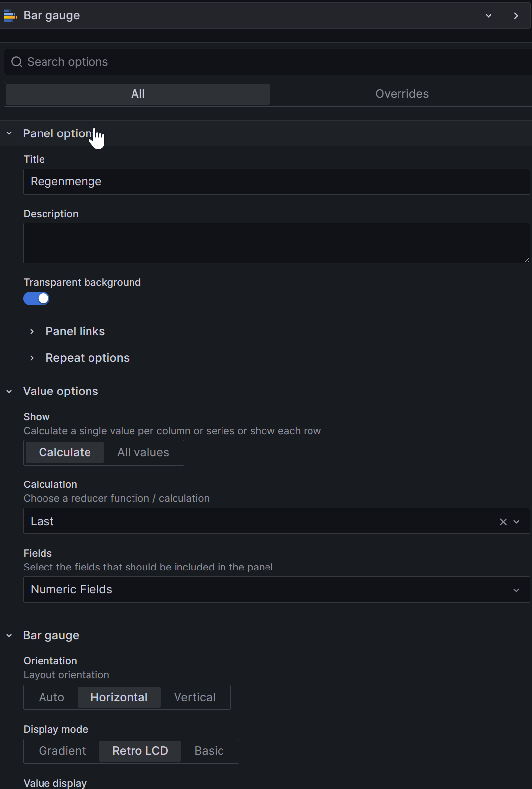Choose Gradient display mode

(62, 751)
